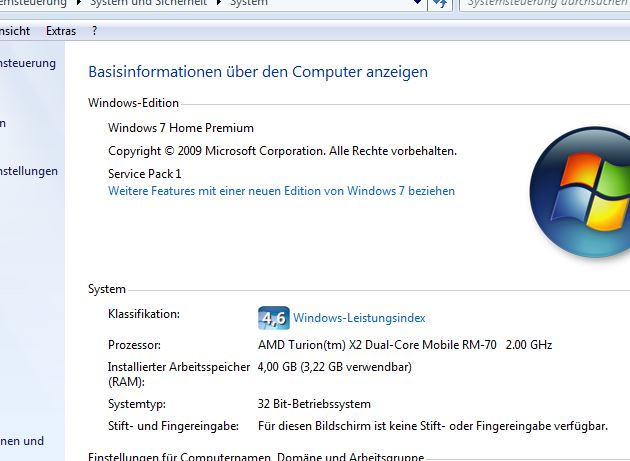This screenshot has width=630, height=461.
Task: Select the Service Pack 1 text
Action: [x=145, y=174]
